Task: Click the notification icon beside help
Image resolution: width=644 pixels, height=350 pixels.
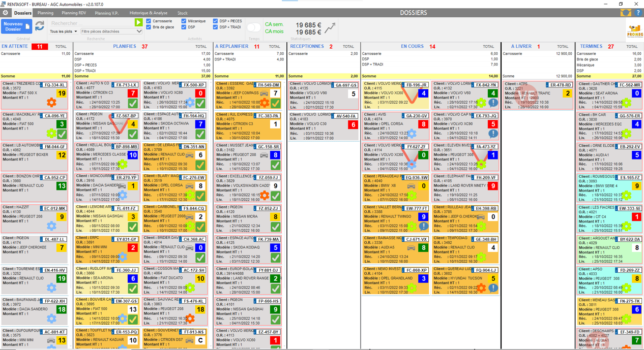Action: [x=626, y=13]
